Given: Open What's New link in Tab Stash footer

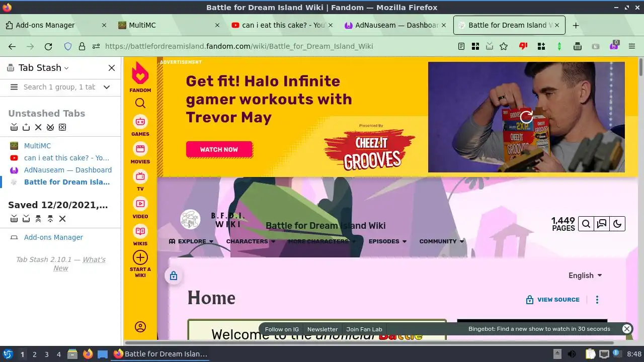Looking at the screenshot, I should coord(79,264).
